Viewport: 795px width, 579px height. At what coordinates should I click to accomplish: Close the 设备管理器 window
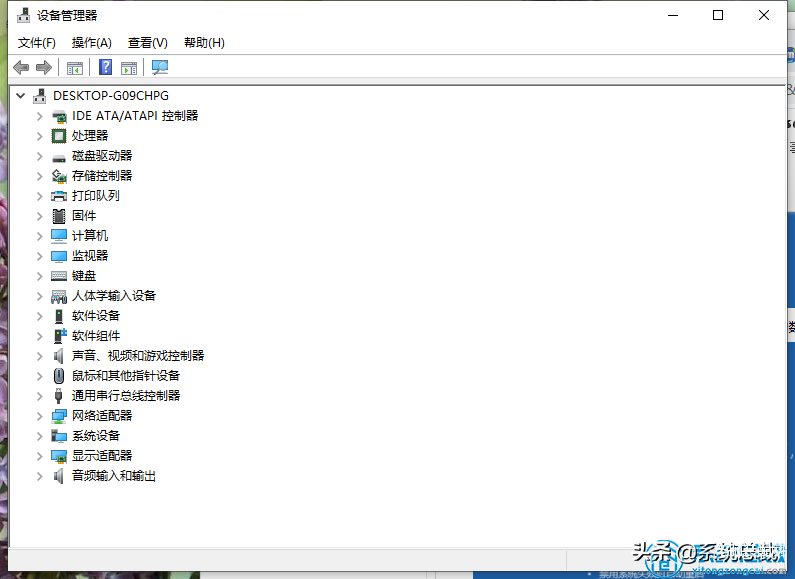point(764,15)
